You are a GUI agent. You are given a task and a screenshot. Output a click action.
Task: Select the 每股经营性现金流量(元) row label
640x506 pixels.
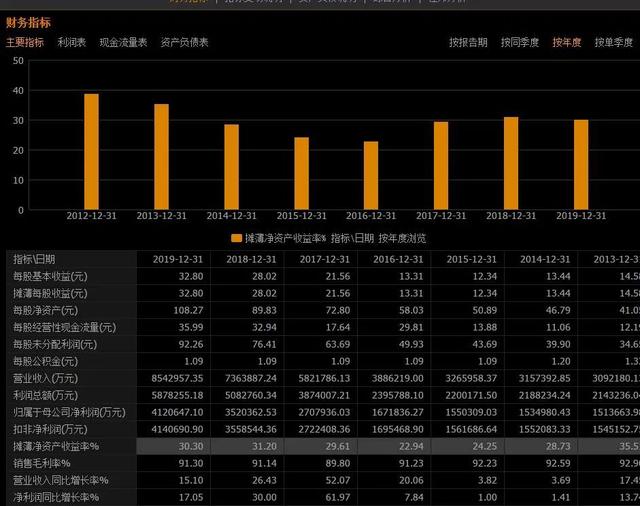pyautogui.click(x=64, y=327)
